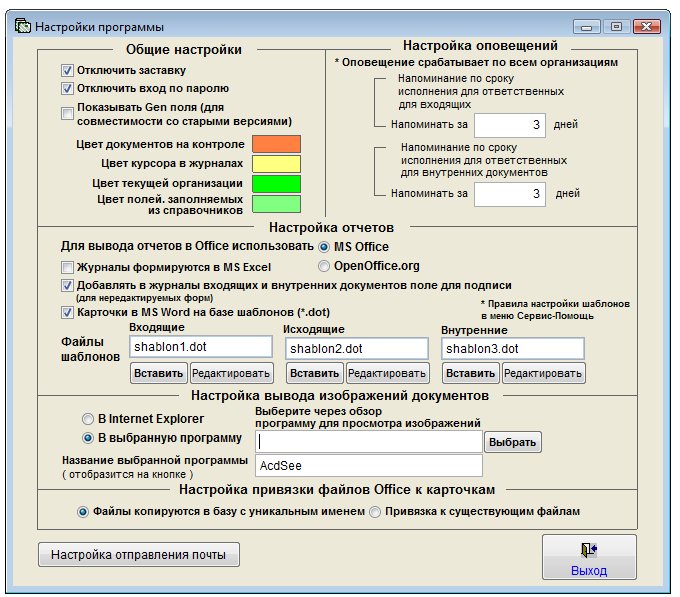Choose Файлы копируются в базу с уникальным именем
The height and width of the screenshot is (597, 680).
(82, 512)
